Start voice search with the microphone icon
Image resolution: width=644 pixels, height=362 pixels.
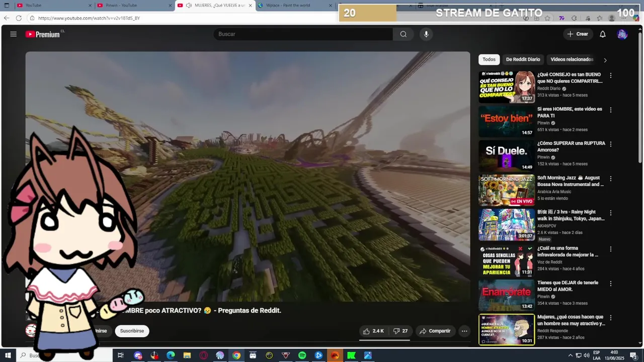426,34
